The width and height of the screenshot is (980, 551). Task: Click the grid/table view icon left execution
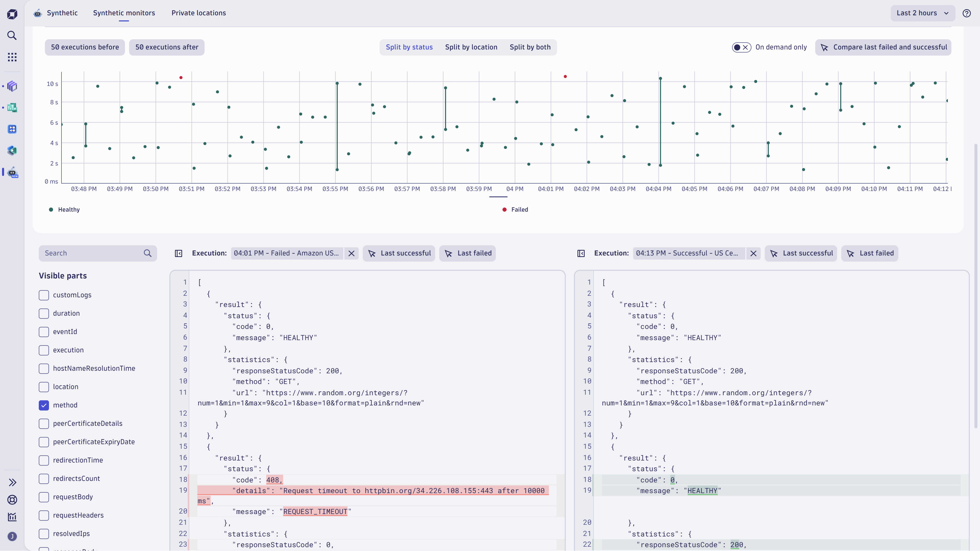coord(178,253)
